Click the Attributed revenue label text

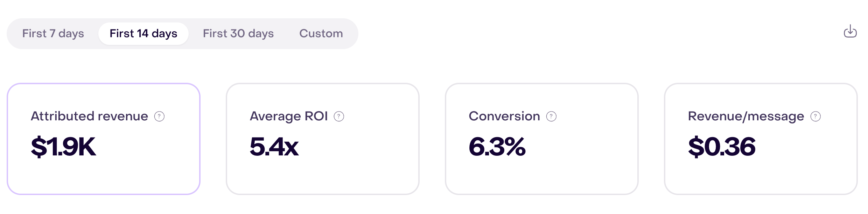tap(90, 116)
